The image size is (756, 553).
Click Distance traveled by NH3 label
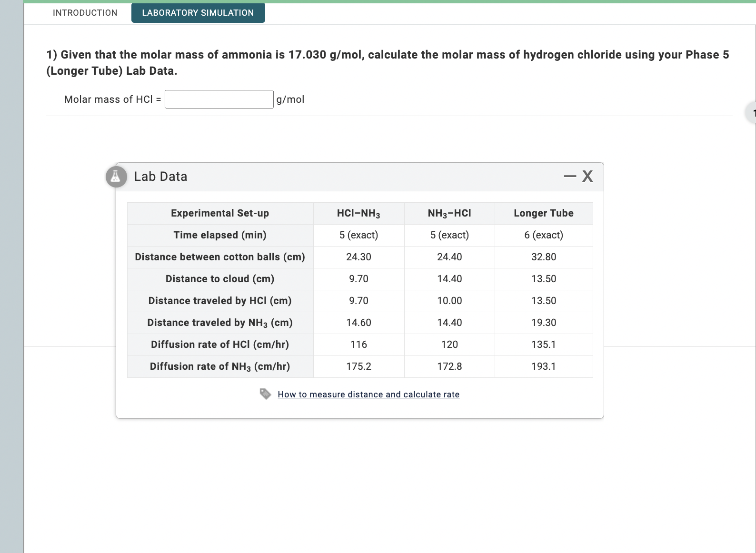coord(220,323)
